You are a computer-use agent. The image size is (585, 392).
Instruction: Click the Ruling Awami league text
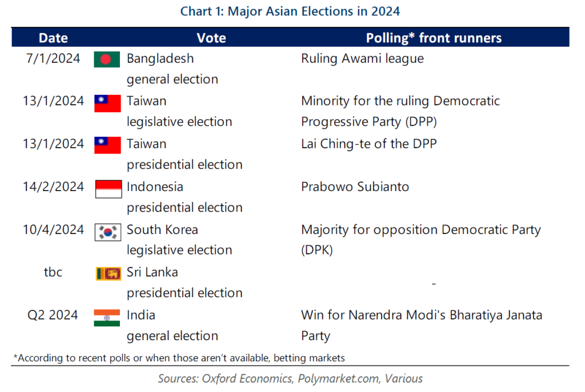(x=362, y=59)
